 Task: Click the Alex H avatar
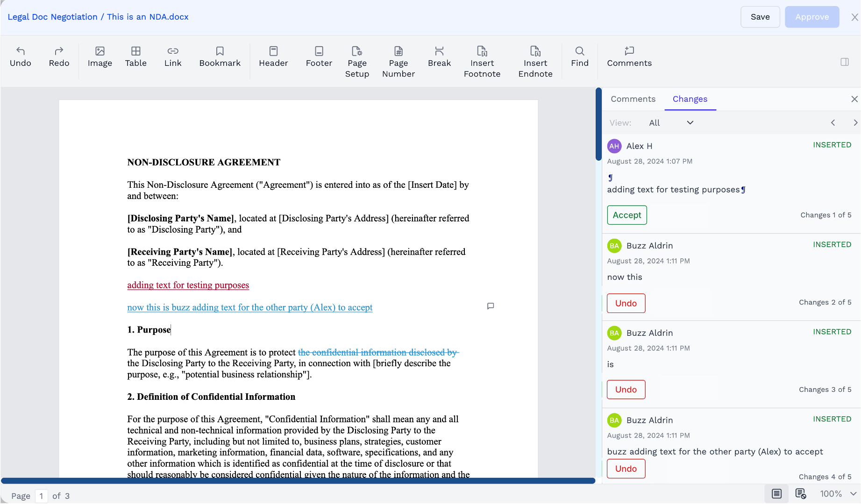coord(614,146)
